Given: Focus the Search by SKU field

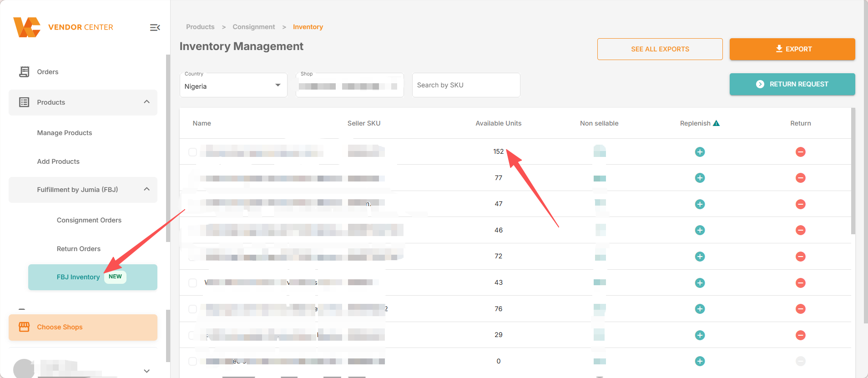Looking at the screenshot, I should coord(466,85).
